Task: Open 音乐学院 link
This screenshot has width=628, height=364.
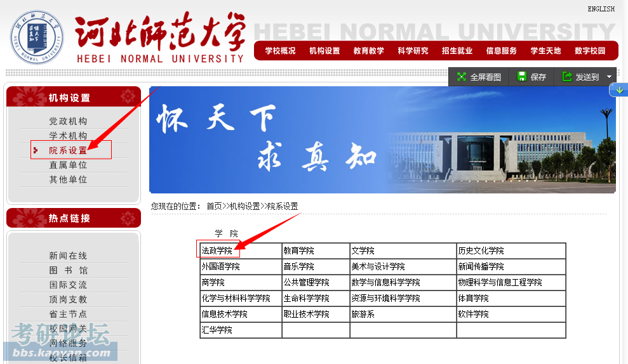Action: 299,266
